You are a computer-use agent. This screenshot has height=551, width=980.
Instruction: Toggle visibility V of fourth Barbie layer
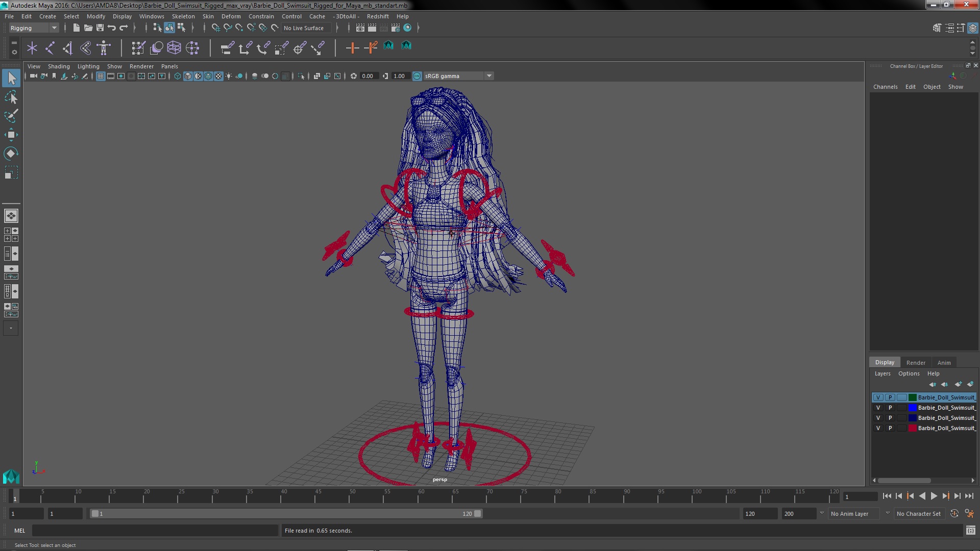[x=878, y=428]
